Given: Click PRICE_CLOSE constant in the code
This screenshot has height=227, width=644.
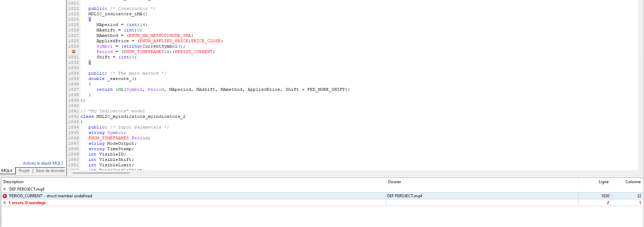Looking at the screenshot, I should (x=206, y=41).
